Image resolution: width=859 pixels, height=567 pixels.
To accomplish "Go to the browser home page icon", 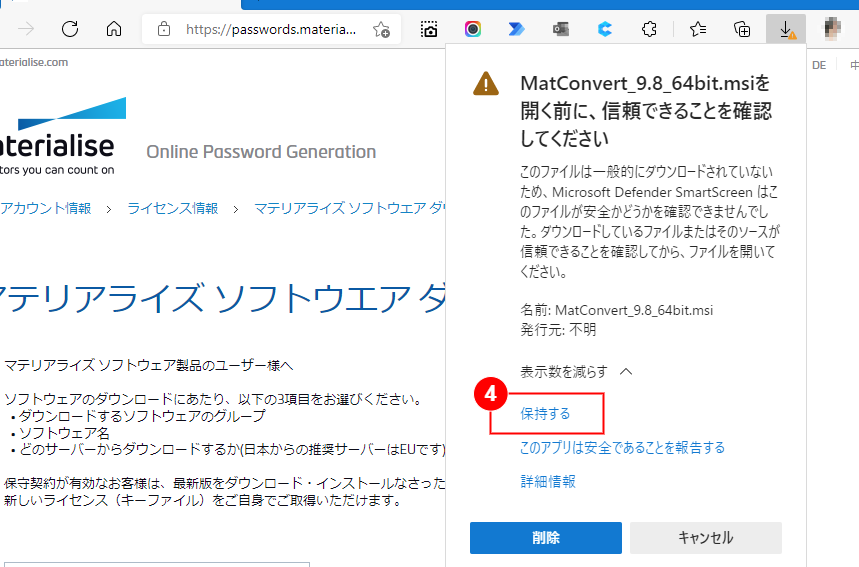I will point(114,28).
